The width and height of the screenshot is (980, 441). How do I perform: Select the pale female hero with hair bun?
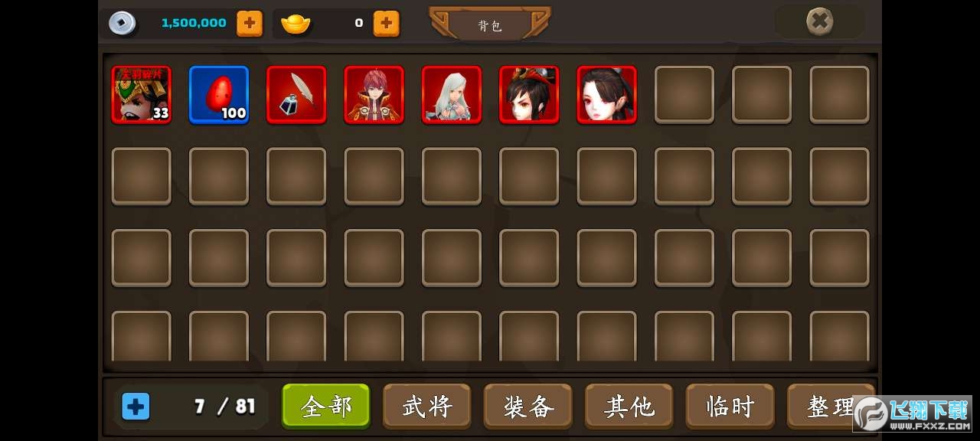click(x=606, y=94)
